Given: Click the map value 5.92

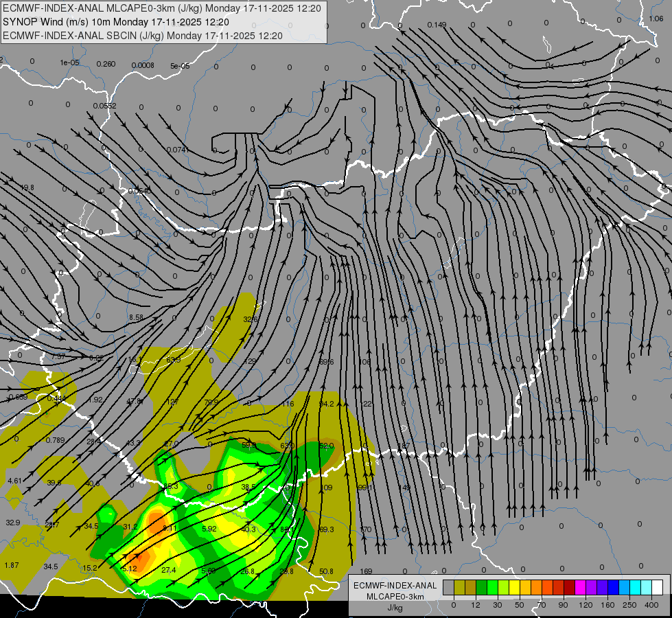Looking at the screenshot, I should pos(209,529).
